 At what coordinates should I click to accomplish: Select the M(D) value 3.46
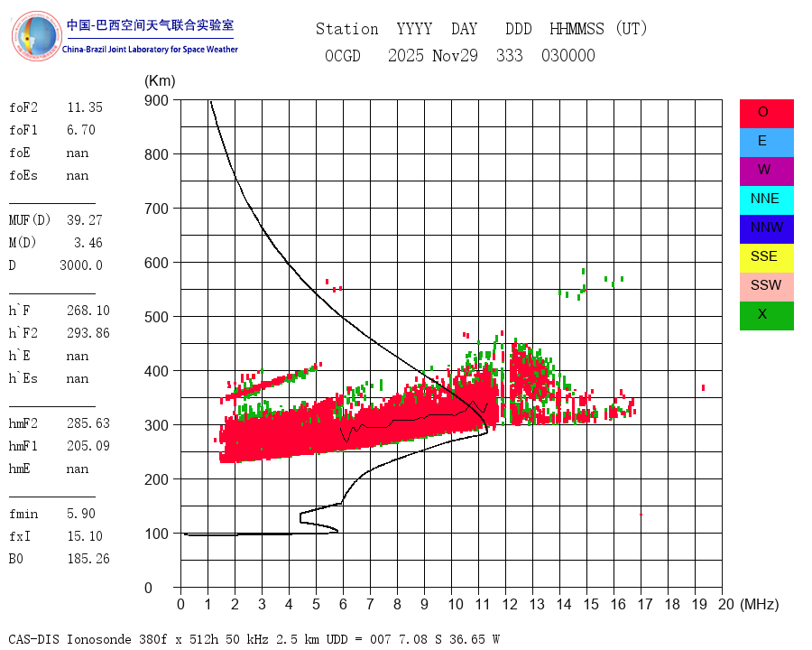[x=88, y=243]
